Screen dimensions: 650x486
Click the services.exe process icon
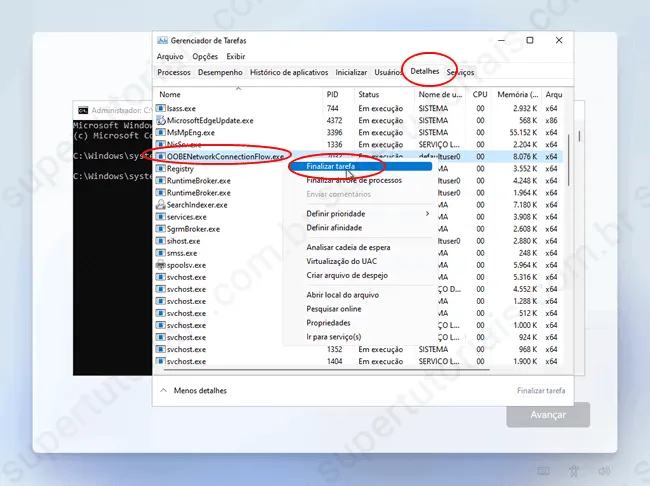(160, 216)
